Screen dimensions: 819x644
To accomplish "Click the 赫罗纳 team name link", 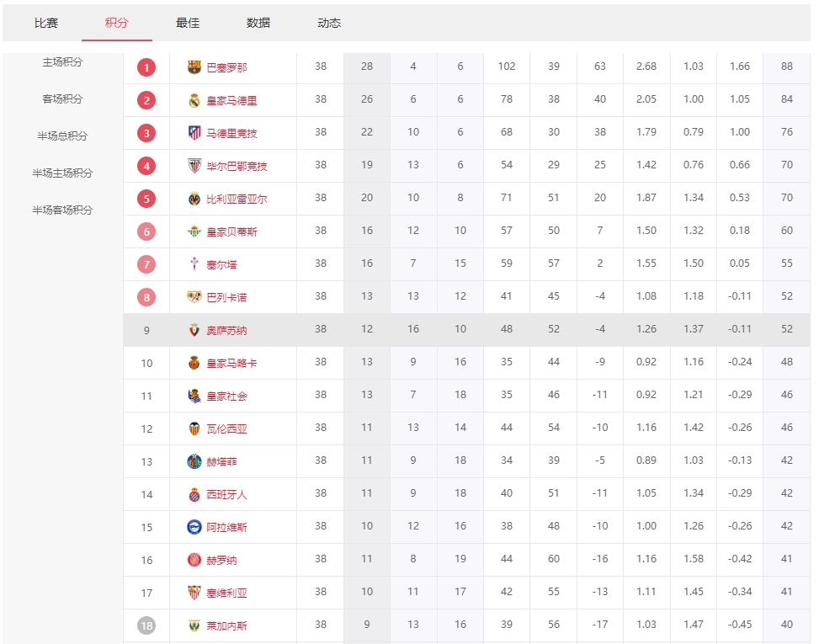I will [222, 561].
